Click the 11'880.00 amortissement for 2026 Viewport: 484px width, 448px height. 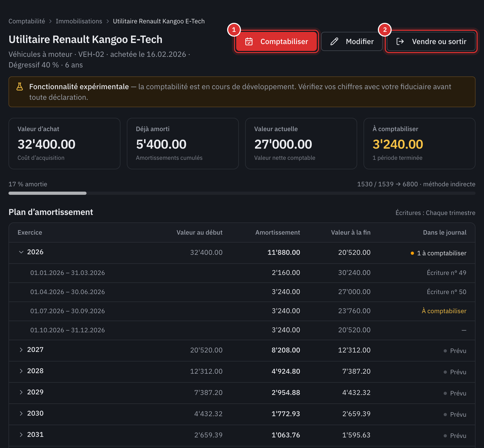tap(284, 252)
